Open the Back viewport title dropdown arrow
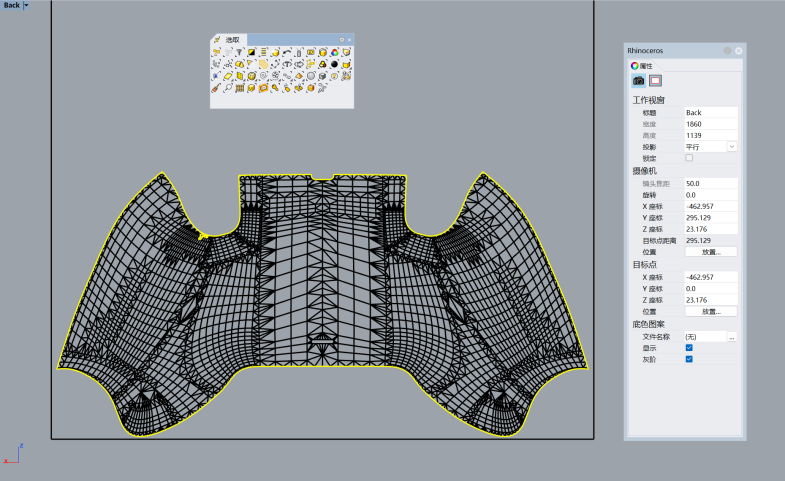This screenshot has width=785, height=481. click(x=27, y=5)
